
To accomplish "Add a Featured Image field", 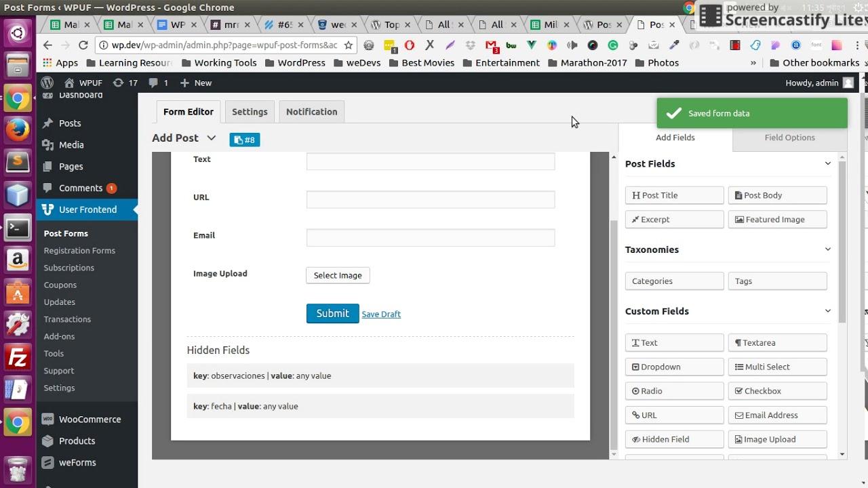I will tap(778, 220).
